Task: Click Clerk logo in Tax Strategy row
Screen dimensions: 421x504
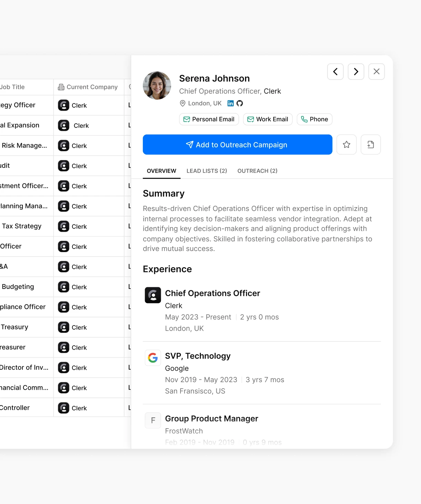Action: click(63, 226)
